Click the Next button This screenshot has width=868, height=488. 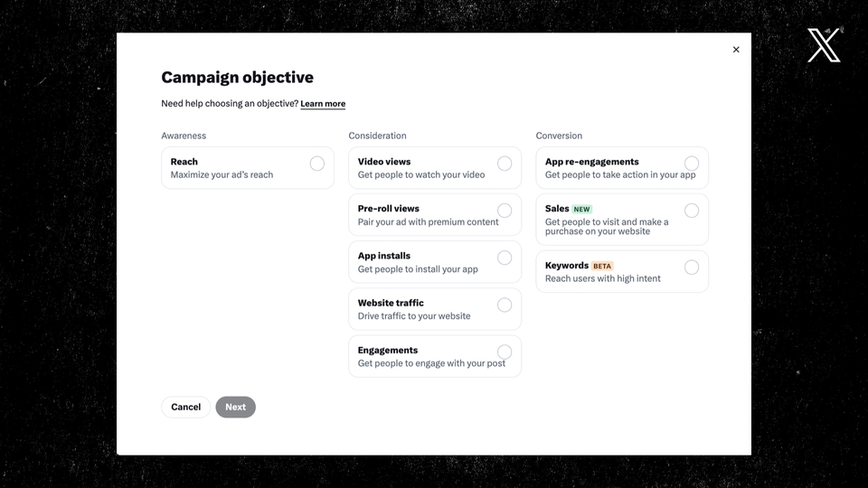click(x=235, y=407)
